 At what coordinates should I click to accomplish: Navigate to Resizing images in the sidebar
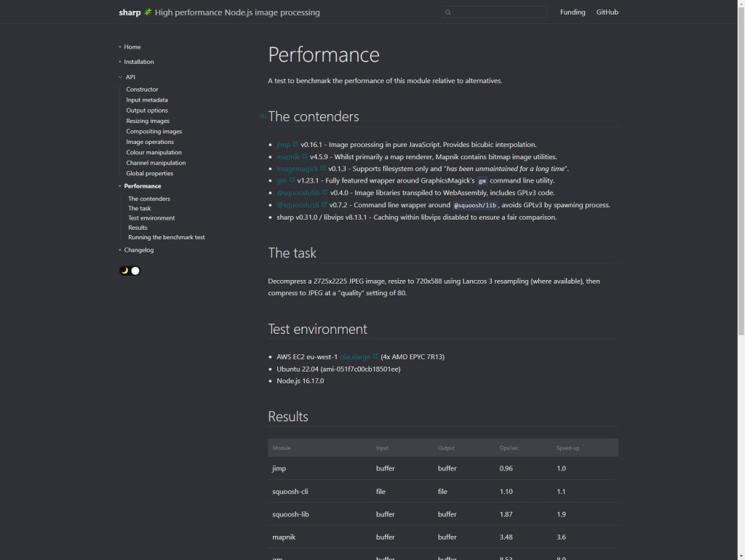(150, 121)
